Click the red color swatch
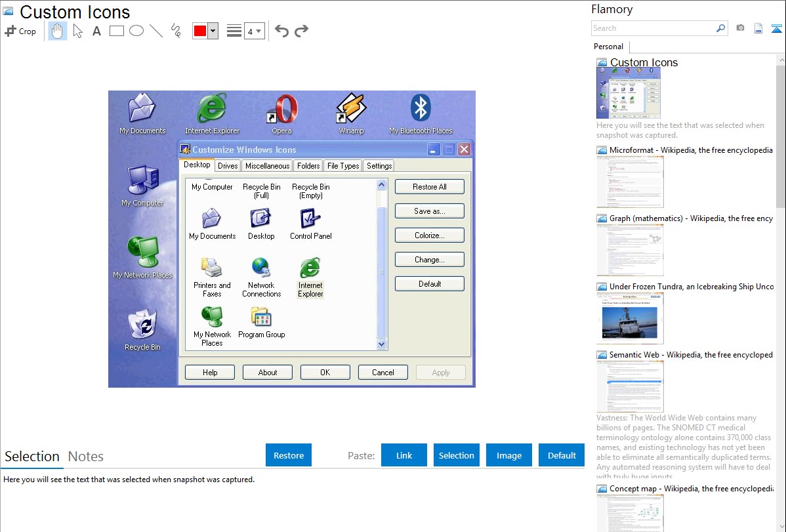786x532 pixels. coord(200,31)
